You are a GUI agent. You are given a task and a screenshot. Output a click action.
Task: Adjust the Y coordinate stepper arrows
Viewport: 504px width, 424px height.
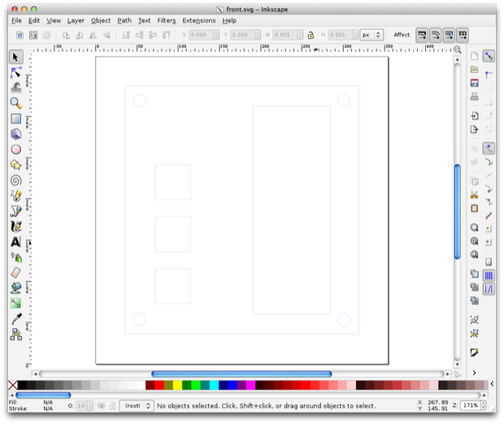pyautogui.click(x=258, y=35)
